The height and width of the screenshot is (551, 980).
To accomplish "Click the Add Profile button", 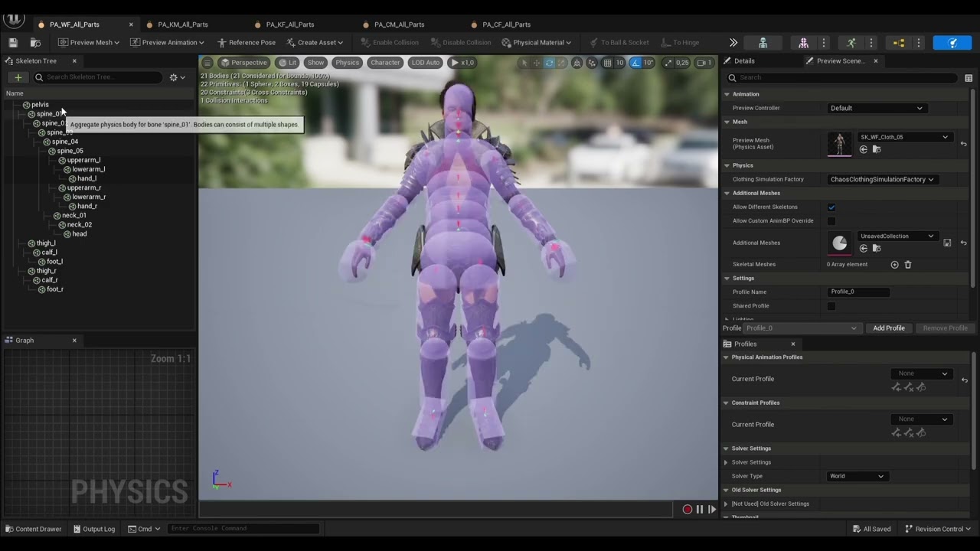I will (889, 328).
